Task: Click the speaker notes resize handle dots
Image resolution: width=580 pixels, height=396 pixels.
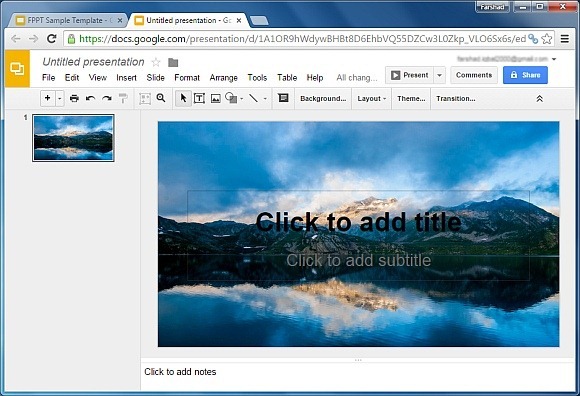Action: point(358,360)
